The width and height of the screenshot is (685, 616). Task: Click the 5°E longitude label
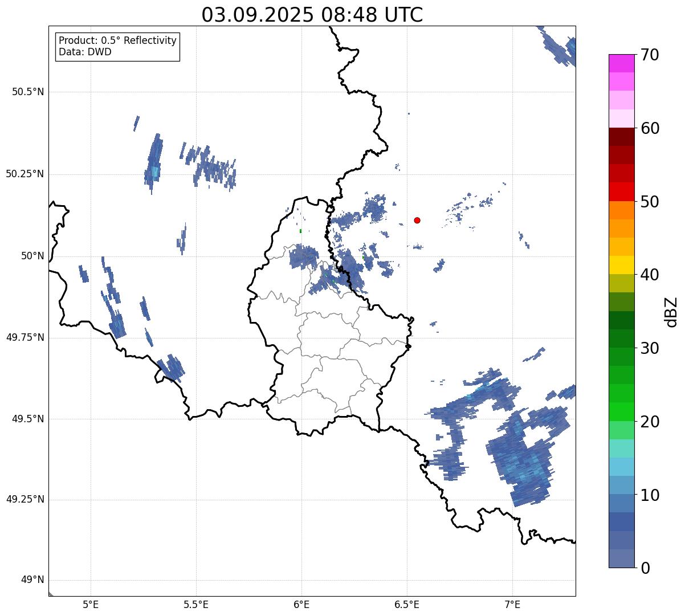91,604
